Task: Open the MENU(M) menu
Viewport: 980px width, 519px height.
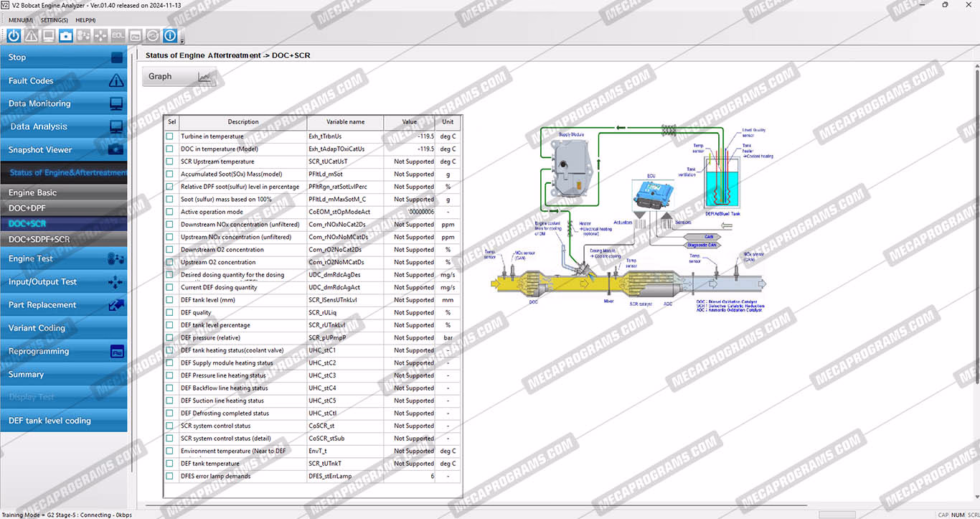Action: tap(21, 20)
